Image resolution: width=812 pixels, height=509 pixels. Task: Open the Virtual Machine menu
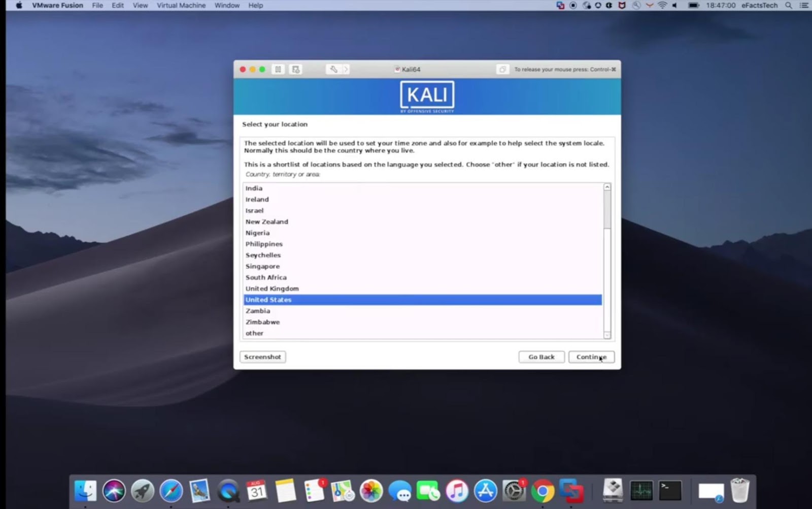click(181, 5)
